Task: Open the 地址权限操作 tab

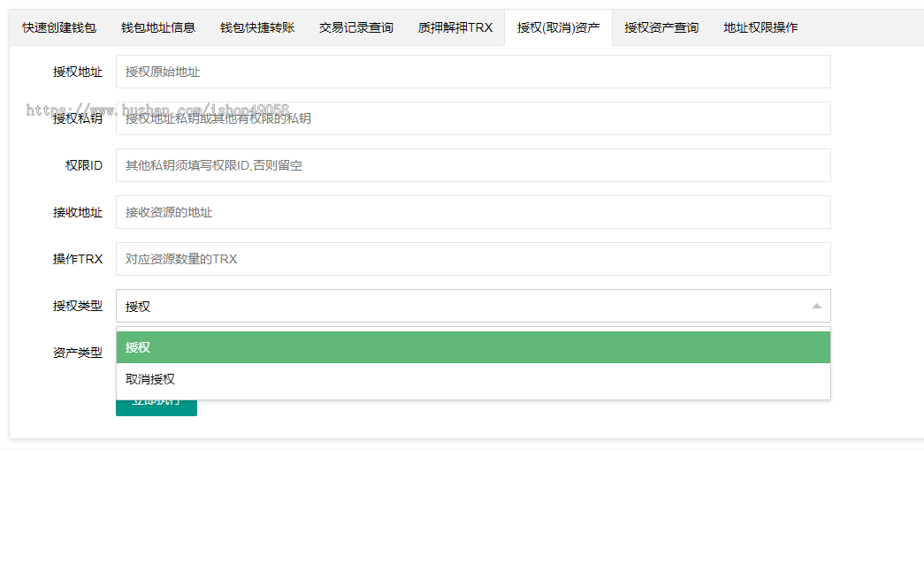Action: (x=760, y=27)
